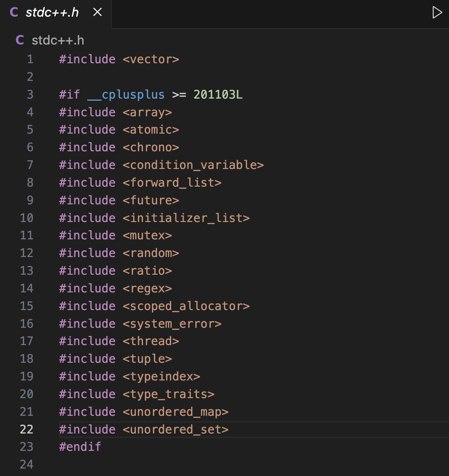Click the #if directive keyword
Screen dimensions: 449x476
70,94
